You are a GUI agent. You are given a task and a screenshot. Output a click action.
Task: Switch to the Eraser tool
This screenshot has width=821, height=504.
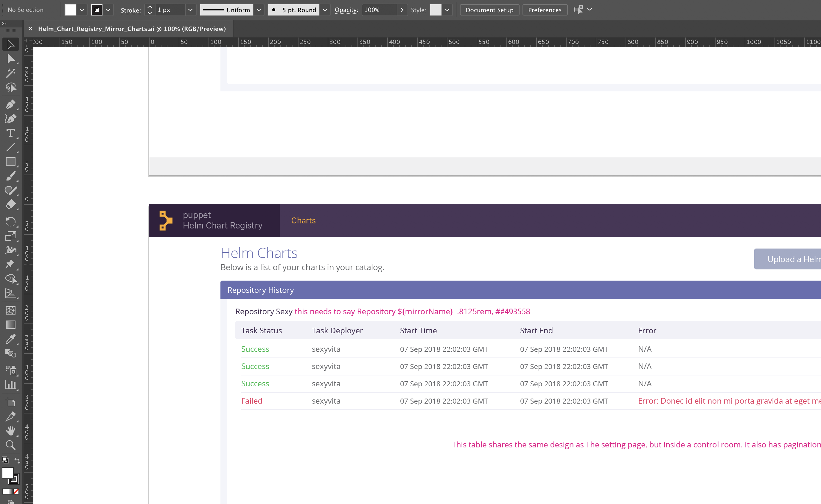tap(11, 204)
